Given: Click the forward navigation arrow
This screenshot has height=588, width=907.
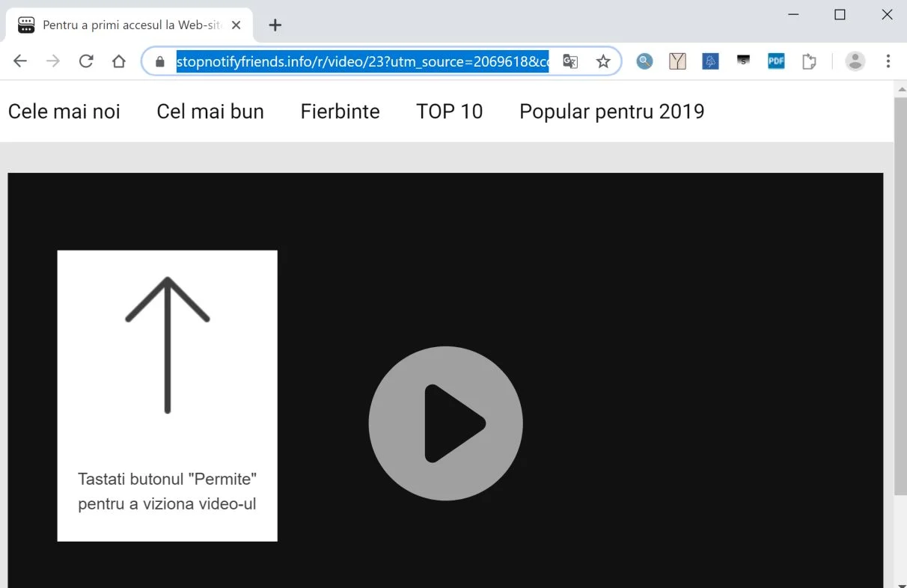Looking at the screenshot, I should [x=53, y=61].
